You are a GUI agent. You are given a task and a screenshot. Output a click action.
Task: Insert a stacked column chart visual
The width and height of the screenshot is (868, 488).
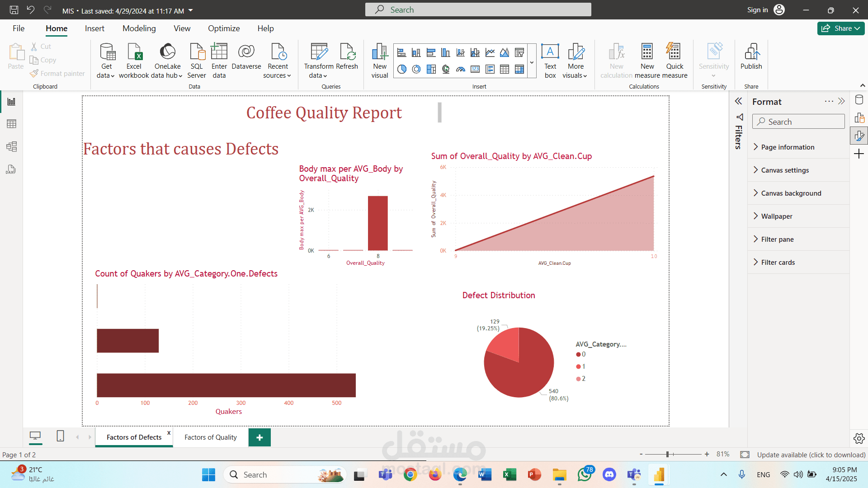point(416,53)
